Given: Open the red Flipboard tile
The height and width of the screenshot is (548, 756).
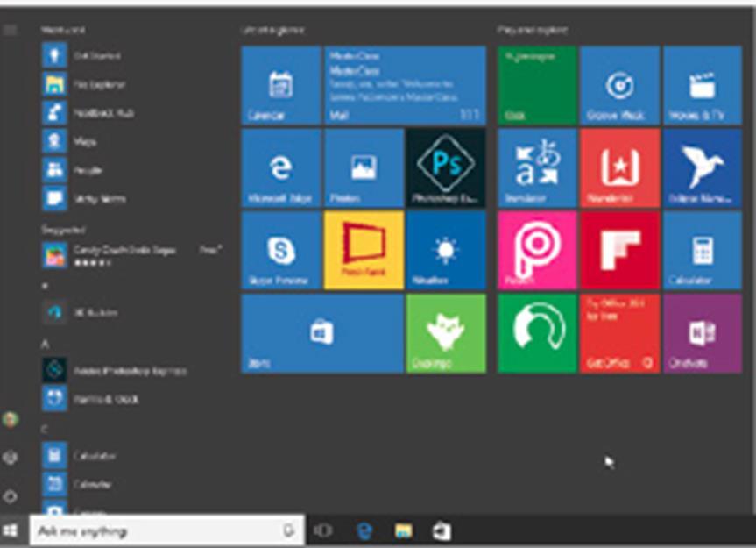Looking at the screenshot, I should pos(620,251).
